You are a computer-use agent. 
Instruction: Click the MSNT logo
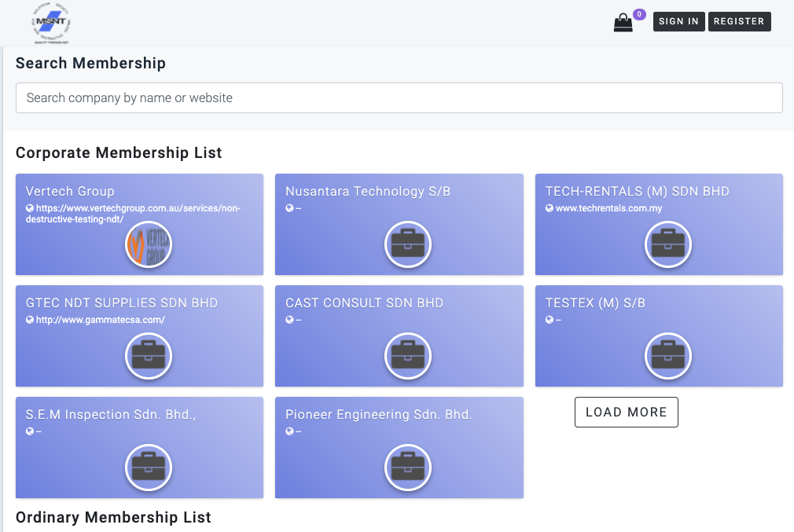coord(51,24)
